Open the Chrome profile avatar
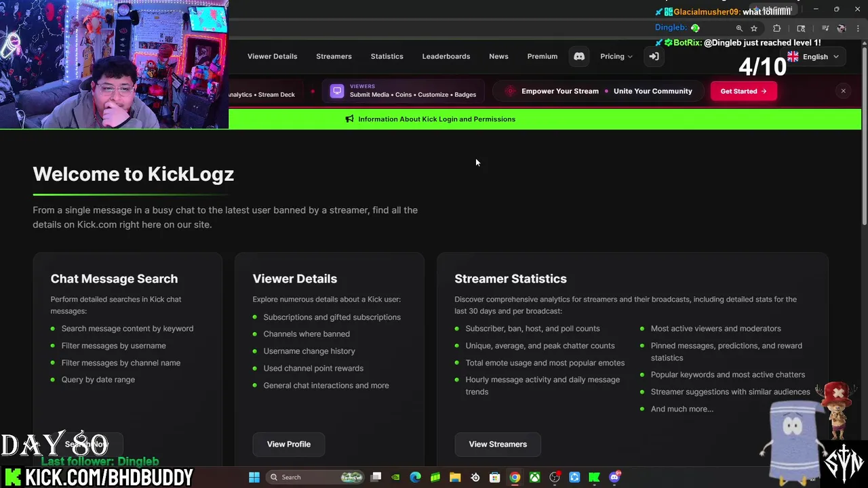The image size is (868, 488). 842,28
